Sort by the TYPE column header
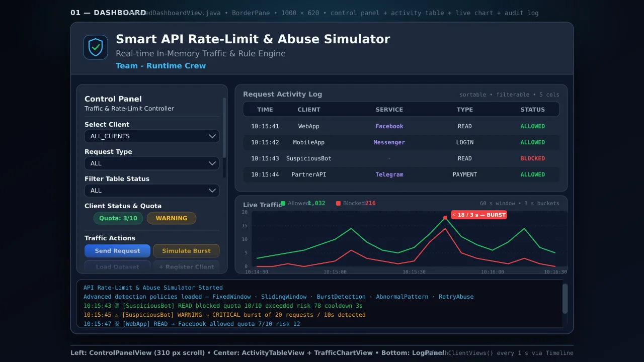644x362 pixels. pyautogui.click(x=465, y=110)
